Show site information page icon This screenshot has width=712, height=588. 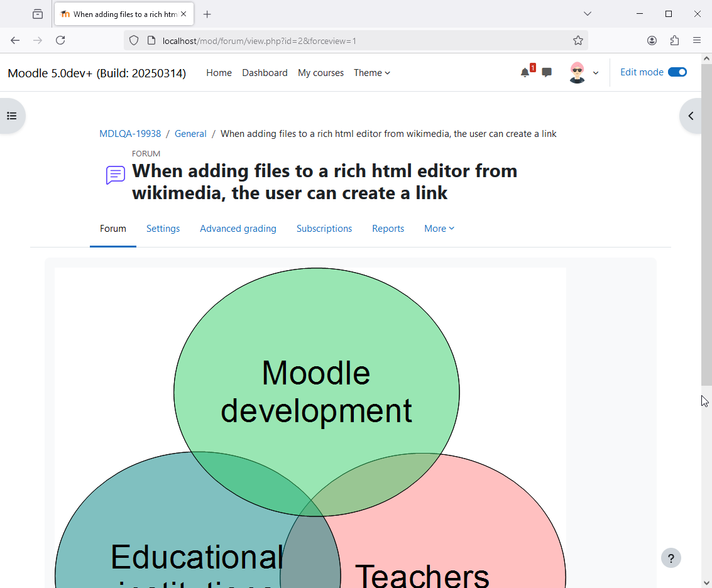pos(151,40)
